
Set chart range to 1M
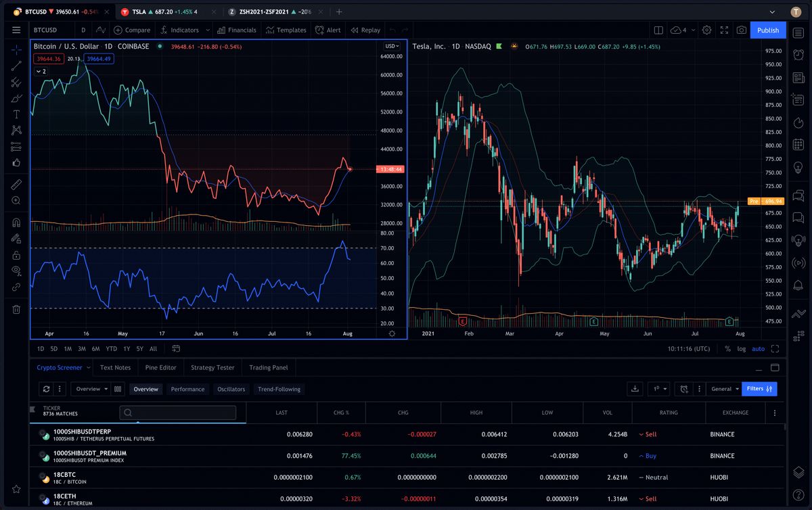(x=68, y=349)
